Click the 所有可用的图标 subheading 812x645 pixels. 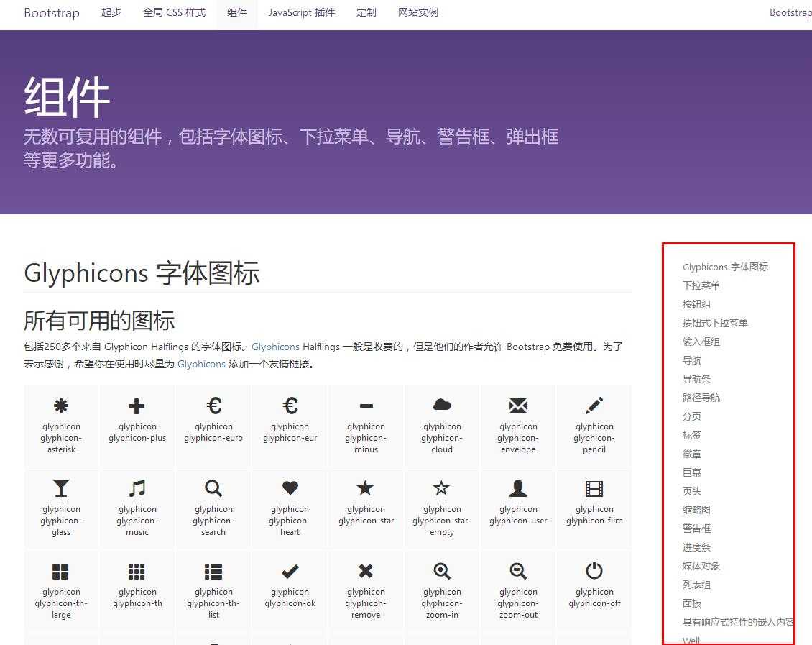(x=99, y=321)
